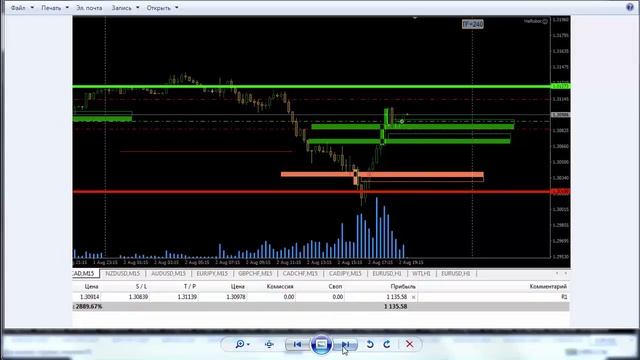
Task: Open the Файл menu
Action: [22, 8]
